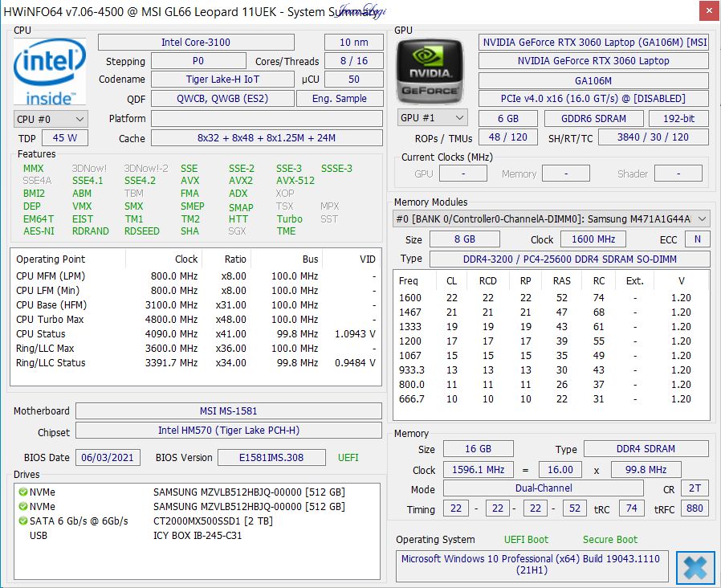Click the green UEFI label beside BIOS Version
Screen dimensions: 721x588
pyautogui.click(x=348, y=457)
